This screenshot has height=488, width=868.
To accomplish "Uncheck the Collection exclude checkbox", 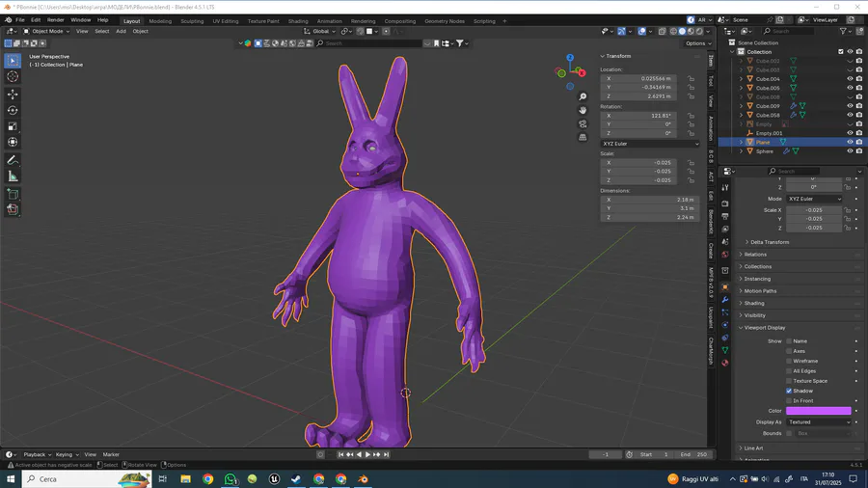I will (x=841, y=52).
